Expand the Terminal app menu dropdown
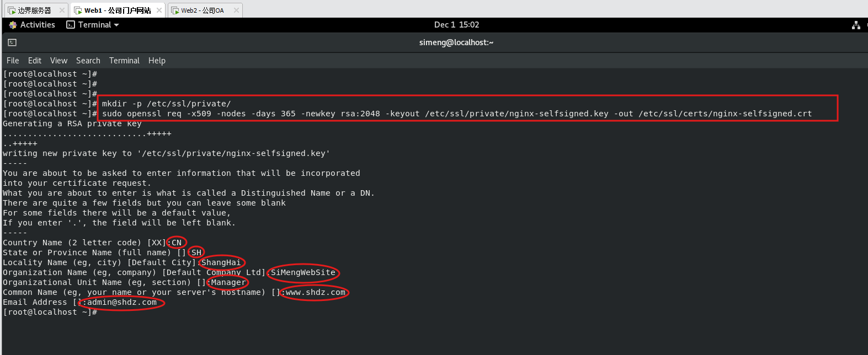Screen dimensions: 868x355 [93, 25]
